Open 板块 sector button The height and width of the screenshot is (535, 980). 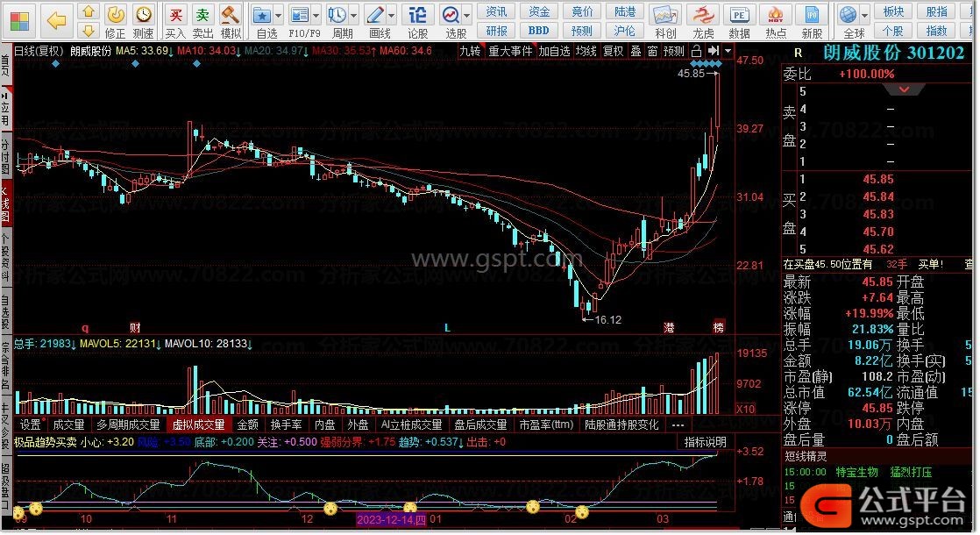tap(893, 11)
